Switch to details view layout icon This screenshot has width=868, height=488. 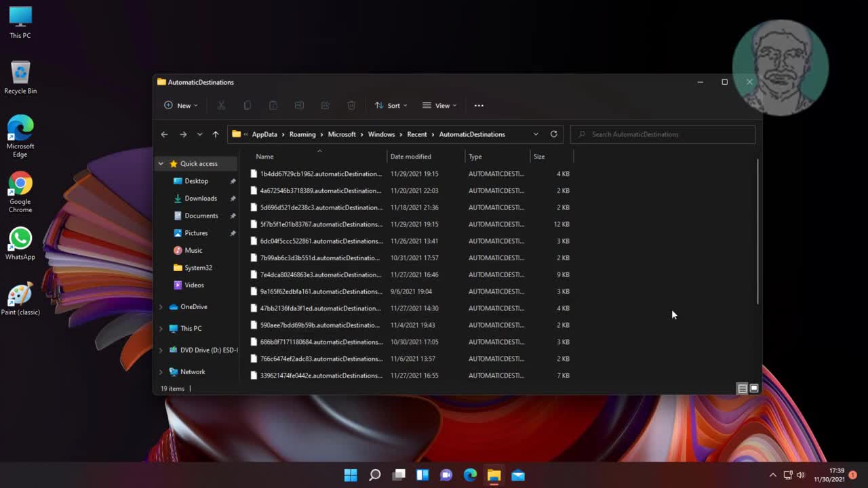tap(742, 388)
